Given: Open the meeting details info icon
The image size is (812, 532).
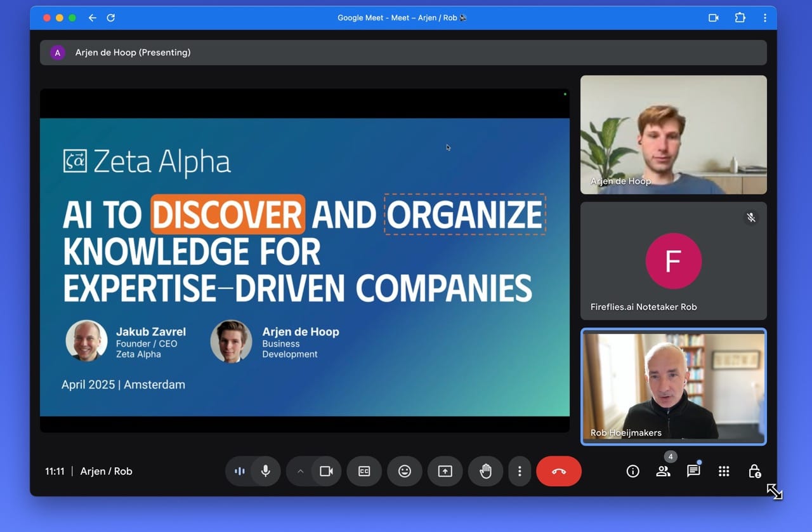Looking at the screenshot, I should [632, 471].
